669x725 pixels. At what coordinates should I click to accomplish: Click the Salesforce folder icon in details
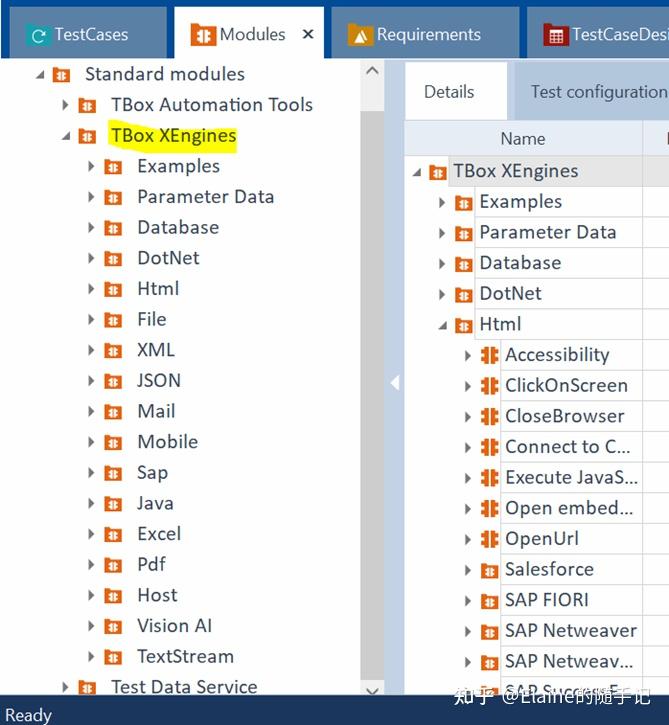489,570
